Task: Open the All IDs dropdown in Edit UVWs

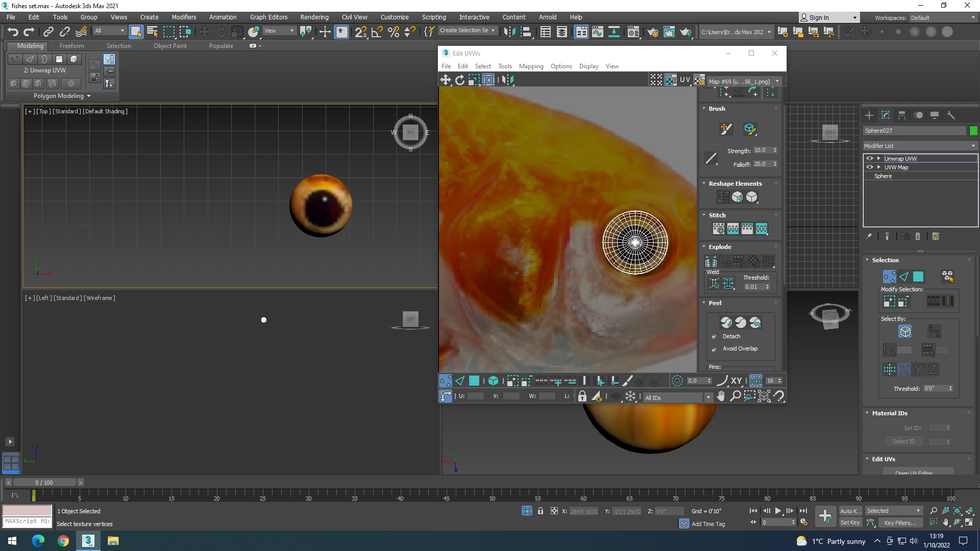Action: pyautogui.click(x=677, y=397)
